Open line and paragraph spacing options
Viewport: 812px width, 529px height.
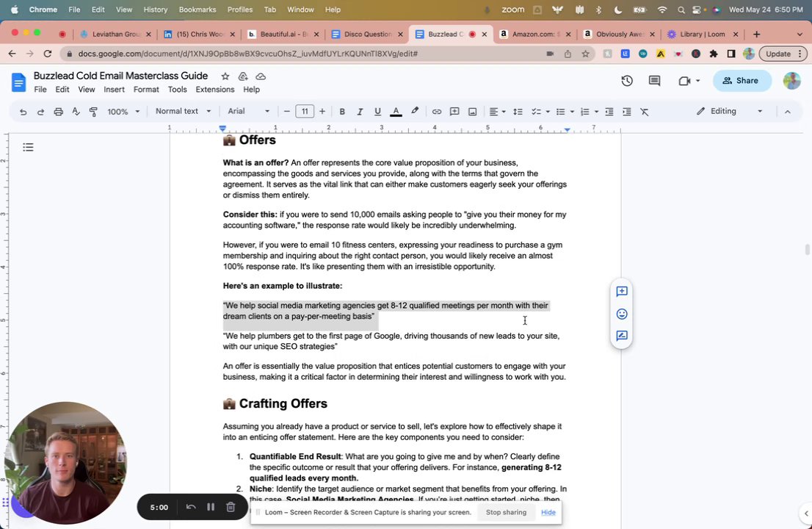pos(518,112)
